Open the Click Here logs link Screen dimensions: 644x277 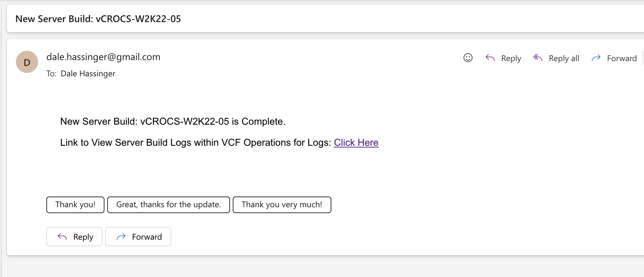[x=356, y=143]
